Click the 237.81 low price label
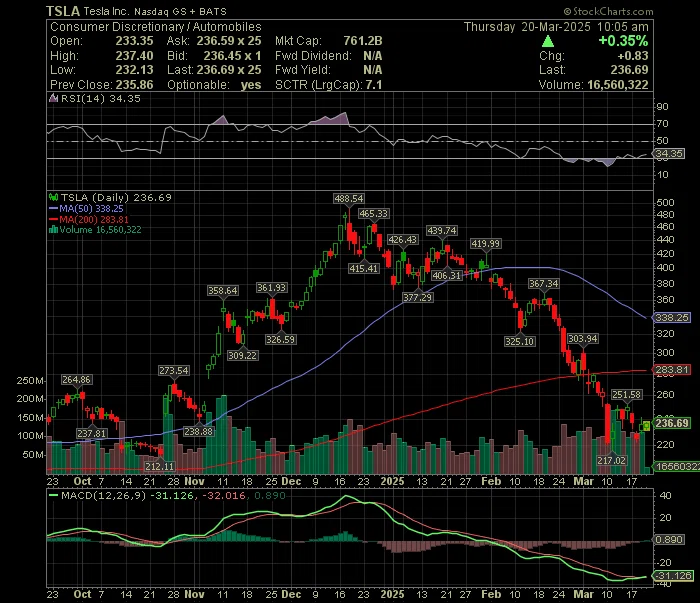 click(92, 433)
